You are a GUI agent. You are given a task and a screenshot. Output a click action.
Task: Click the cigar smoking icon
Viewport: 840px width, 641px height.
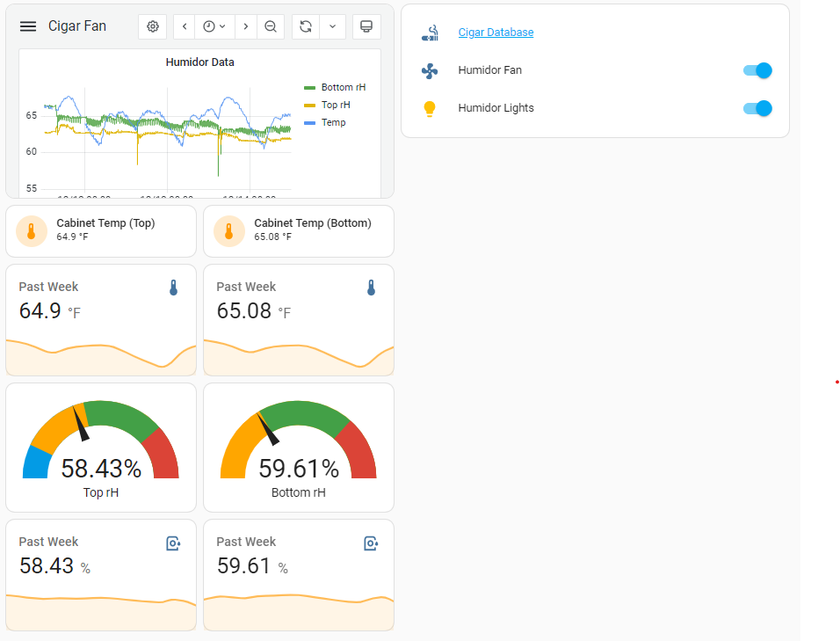point(430,33)
